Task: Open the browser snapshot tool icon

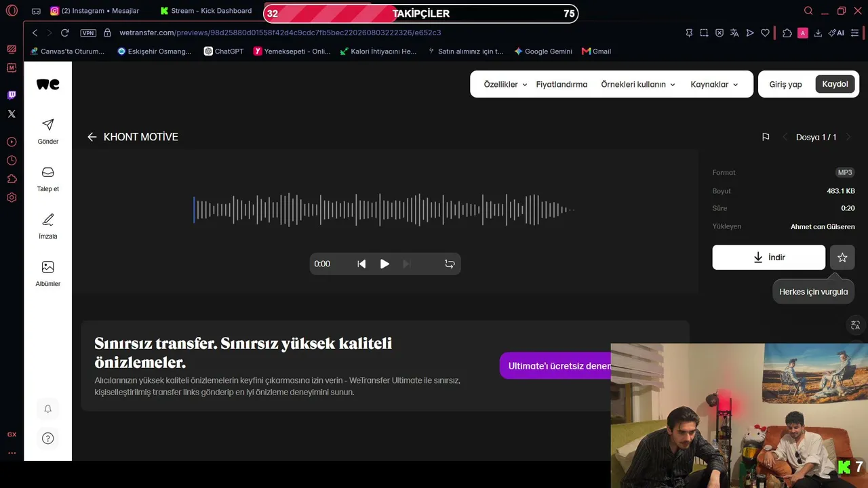Action: (x=704, y=33)
